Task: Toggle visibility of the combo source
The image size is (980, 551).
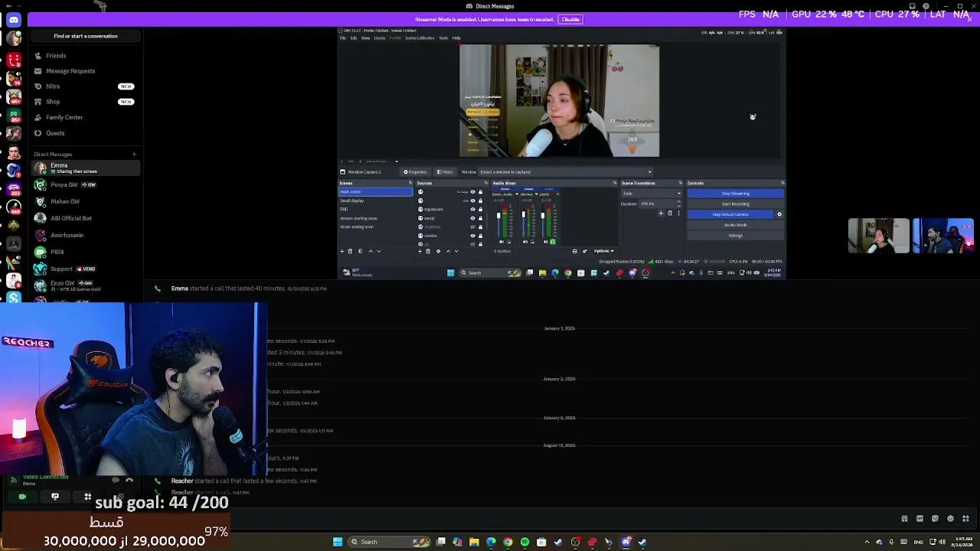Action: tap(472, 236)
